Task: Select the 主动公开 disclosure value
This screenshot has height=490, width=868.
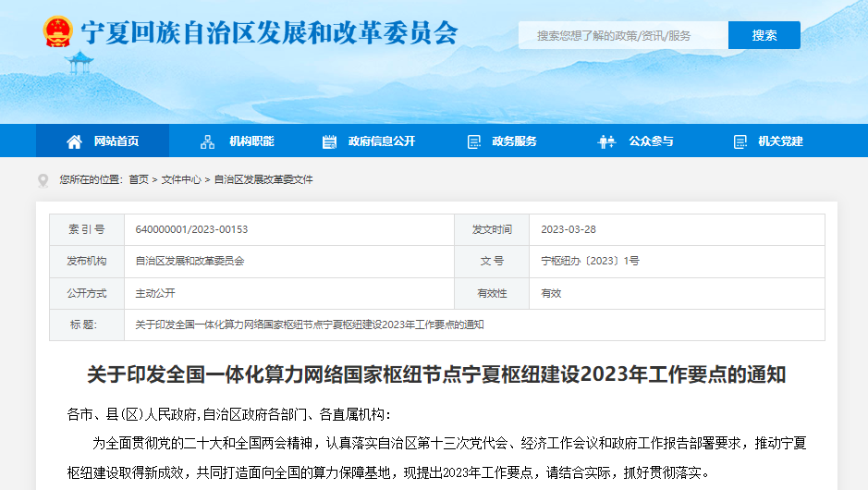Action: [155, 293]
